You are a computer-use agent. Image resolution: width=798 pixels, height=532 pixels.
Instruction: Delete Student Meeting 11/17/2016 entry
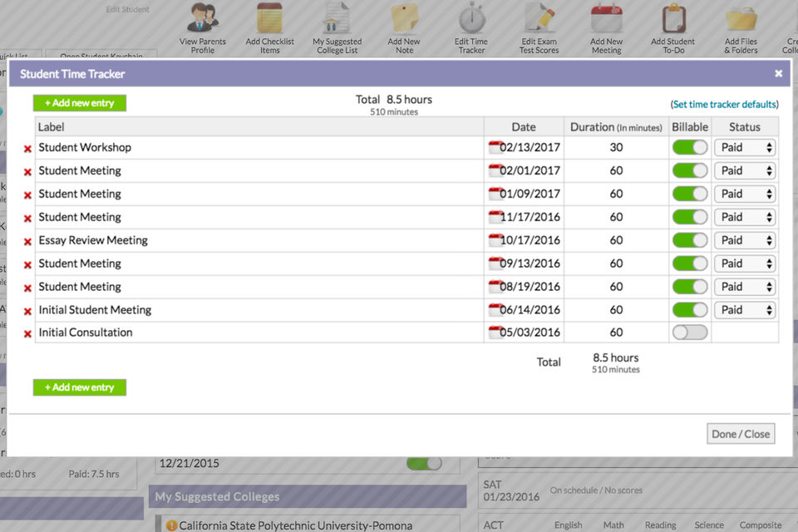point(27,219)
